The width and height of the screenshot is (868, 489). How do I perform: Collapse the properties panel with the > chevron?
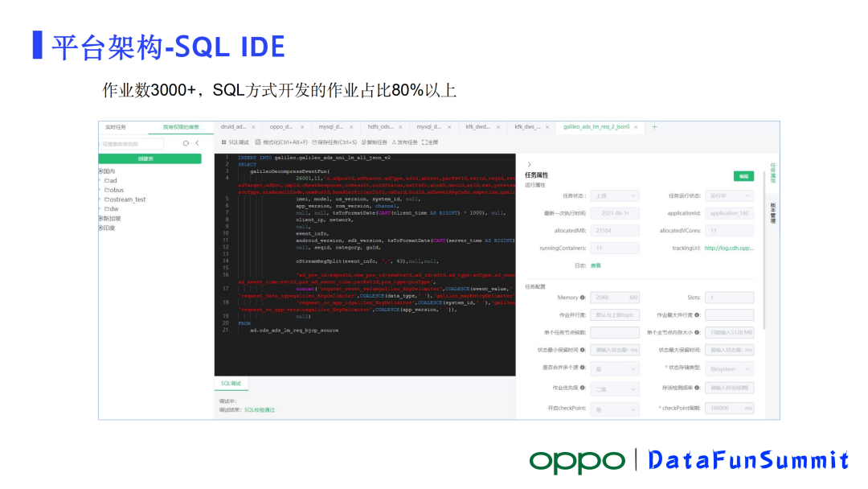(529, 165)
